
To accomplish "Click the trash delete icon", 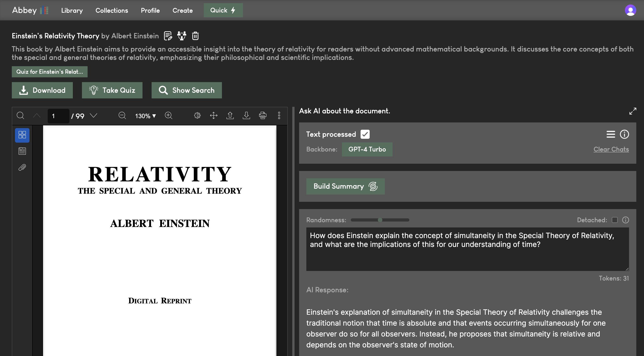I will (x=195, y=36).
